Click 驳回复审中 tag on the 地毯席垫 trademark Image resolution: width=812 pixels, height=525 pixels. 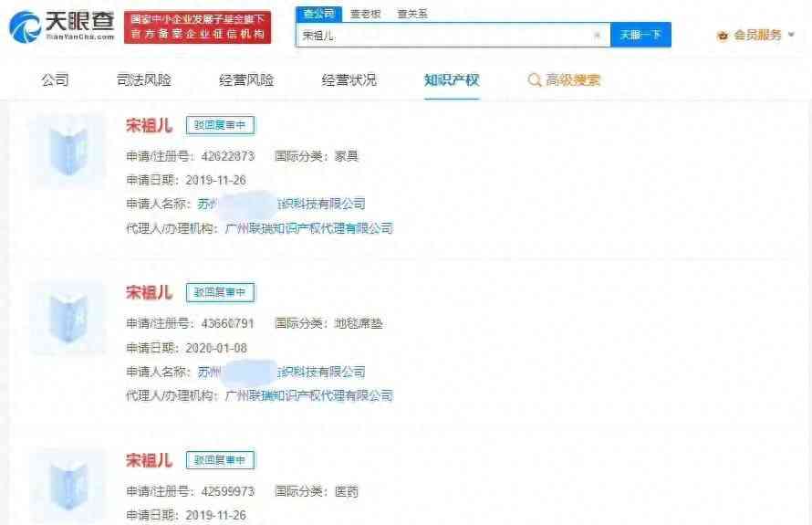[220, 292]
